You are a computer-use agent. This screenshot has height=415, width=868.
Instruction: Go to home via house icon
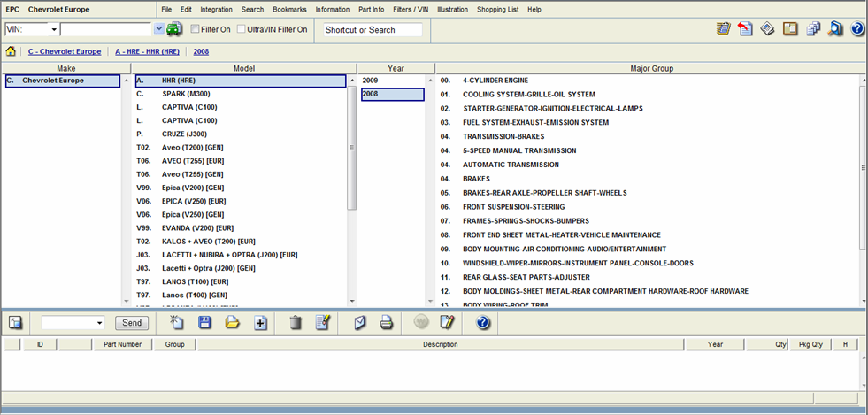(11, 51)
